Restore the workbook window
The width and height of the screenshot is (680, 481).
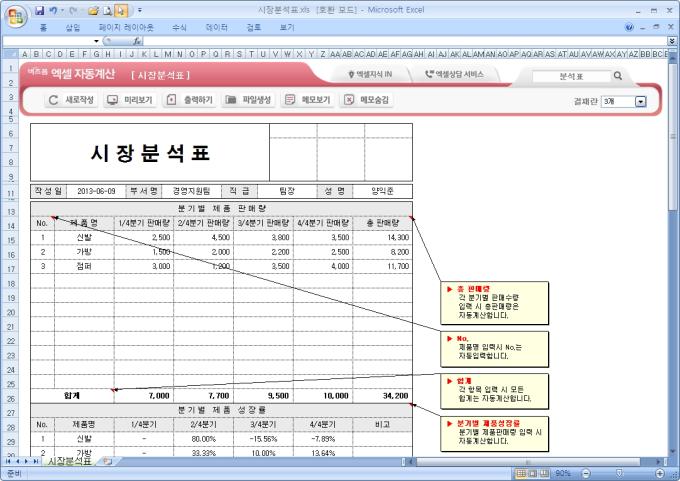pos(657,27)
